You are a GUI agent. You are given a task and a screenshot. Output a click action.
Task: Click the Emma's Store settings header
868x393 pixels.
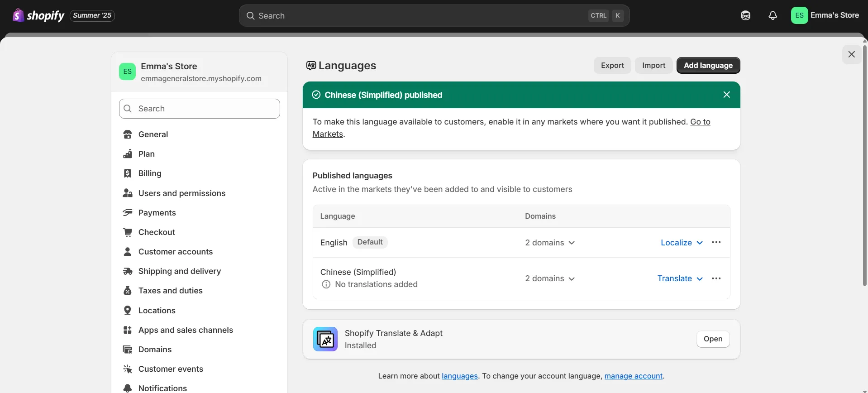[199, 72]
